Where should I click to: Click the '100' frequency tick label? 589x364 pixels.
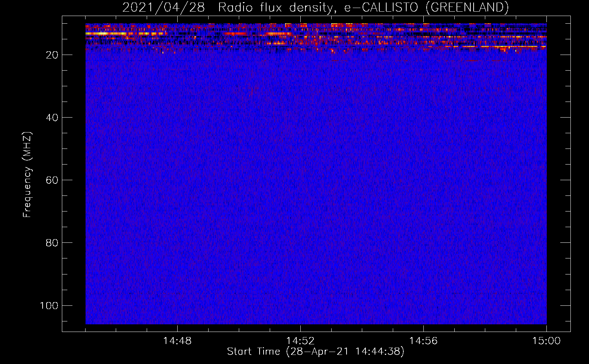pyautogui.click(x=49, y=305)
